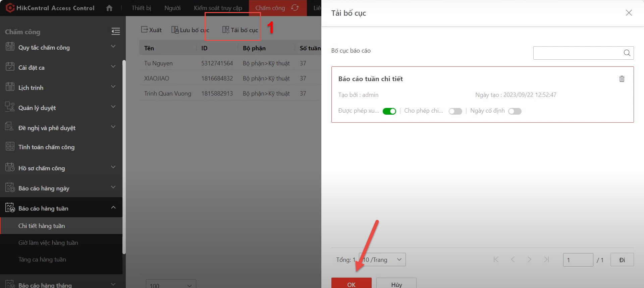Enable the Cho phép chi... toggle

click(455, 111)
